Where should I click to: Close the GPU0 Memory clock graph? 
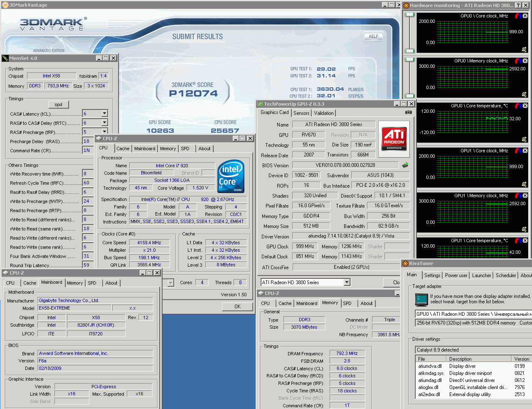tap(525, 61)
